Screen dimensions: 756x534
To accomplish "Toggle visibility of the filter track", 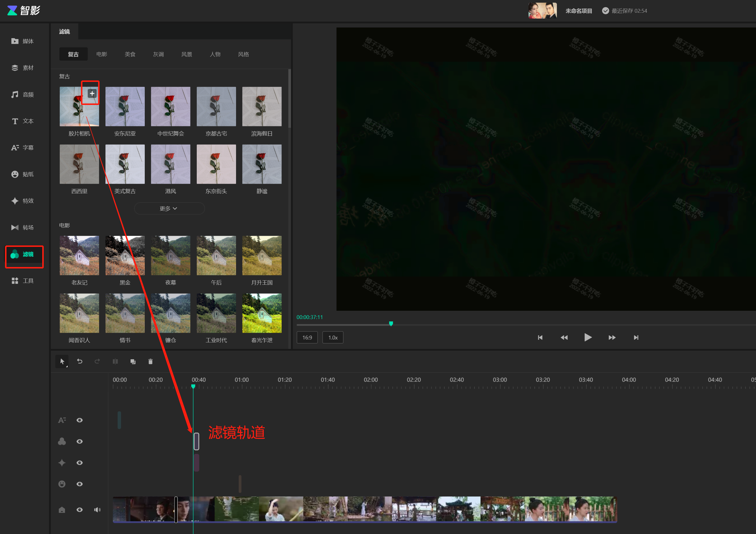I will click(79, 441).
